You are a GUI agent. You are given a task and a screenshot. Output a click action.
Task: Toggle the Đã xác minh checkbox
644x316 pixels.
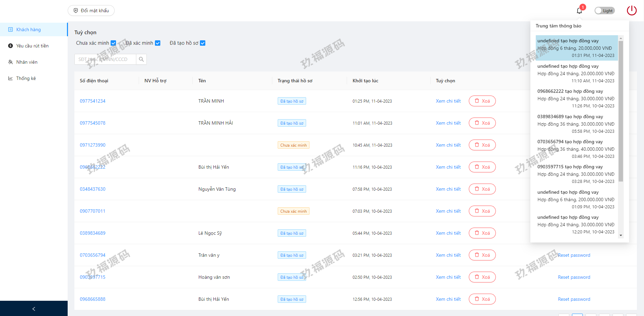[x=158, y=43]
